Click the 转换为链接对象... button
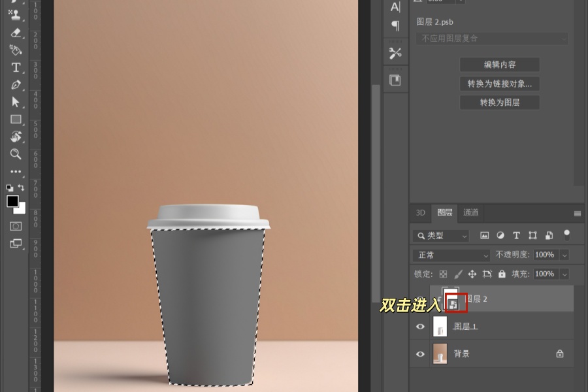This screenshot has height=392, width=588. [x=500, y=84]
